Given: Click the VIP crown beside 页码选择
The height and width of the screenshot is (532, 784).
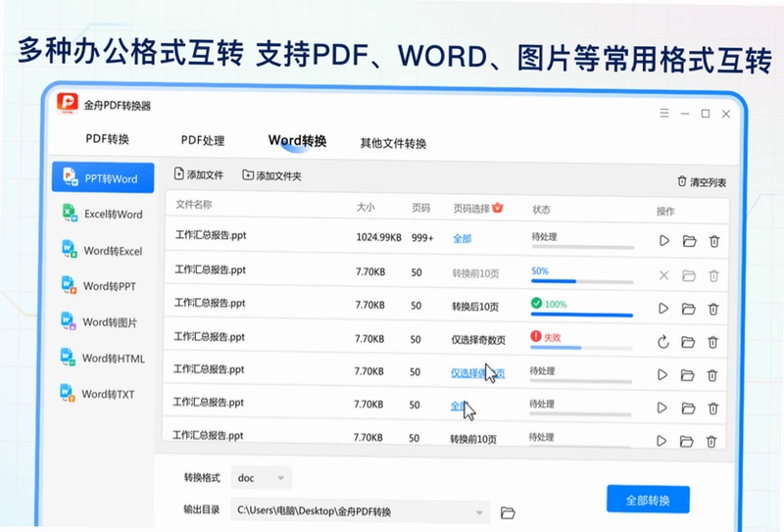Looking at the screenshot, I should tap(498, 208).
